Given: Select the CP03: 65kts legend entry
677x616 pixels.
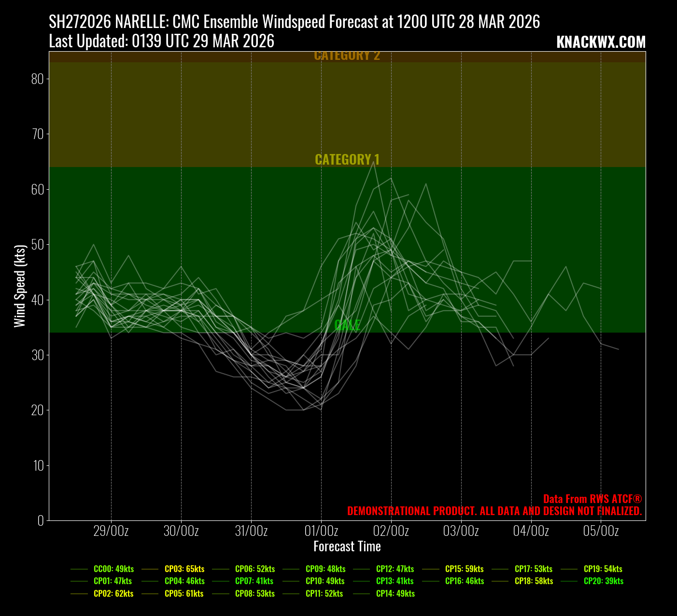Looking at the screenshot, I should coord(184,569).
